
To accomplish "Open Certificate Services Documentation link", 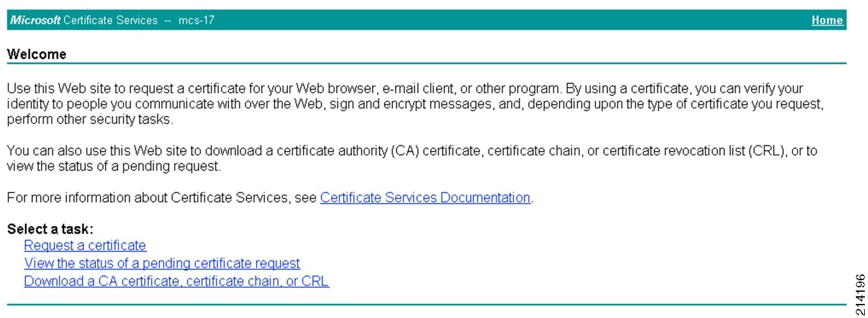I will click(x=425, y=198).
